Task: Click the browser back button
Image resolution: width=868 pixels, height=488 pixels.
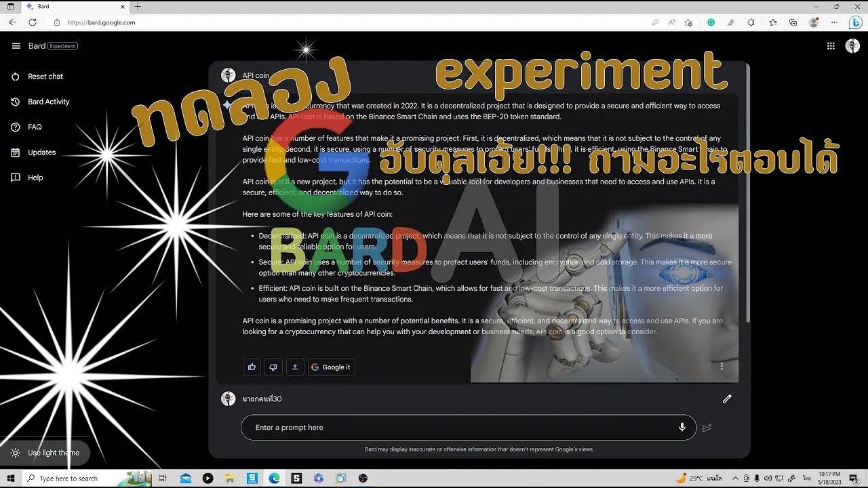Action: coord(12,22)
